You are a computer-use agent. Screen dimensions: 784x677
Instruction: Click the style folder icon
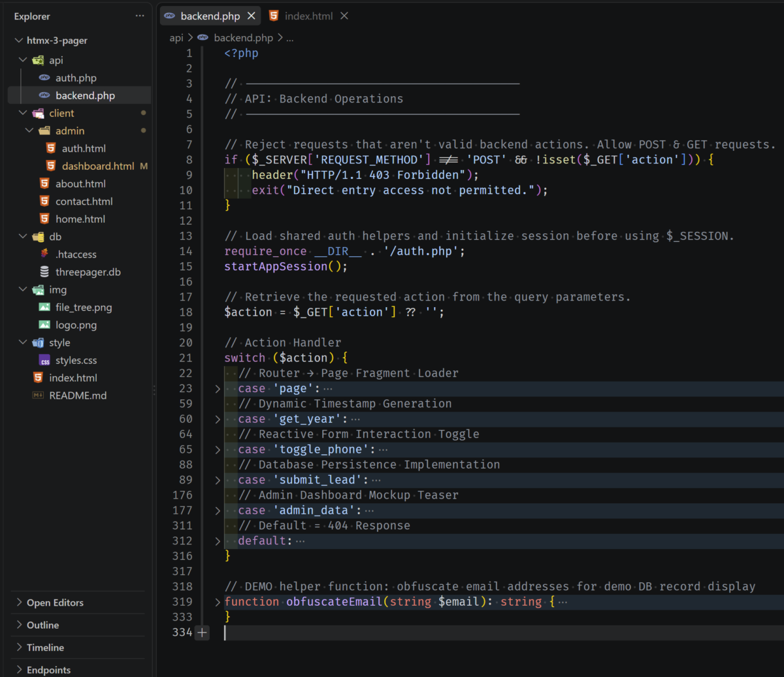(x=39, y=342)
